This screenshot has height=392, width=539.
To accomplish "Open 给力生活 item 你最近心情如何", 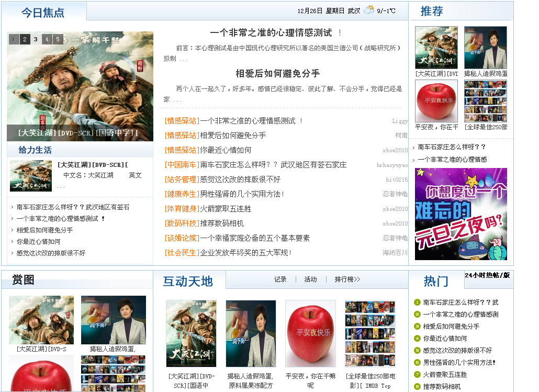I will pos(39,242).
